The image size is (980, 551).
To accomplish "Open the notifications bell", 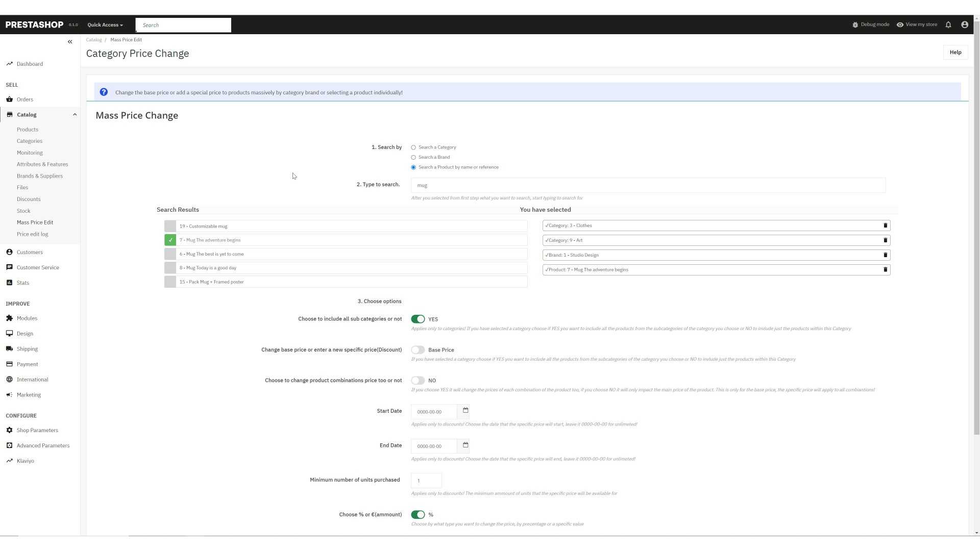I will tap(948, 24).
